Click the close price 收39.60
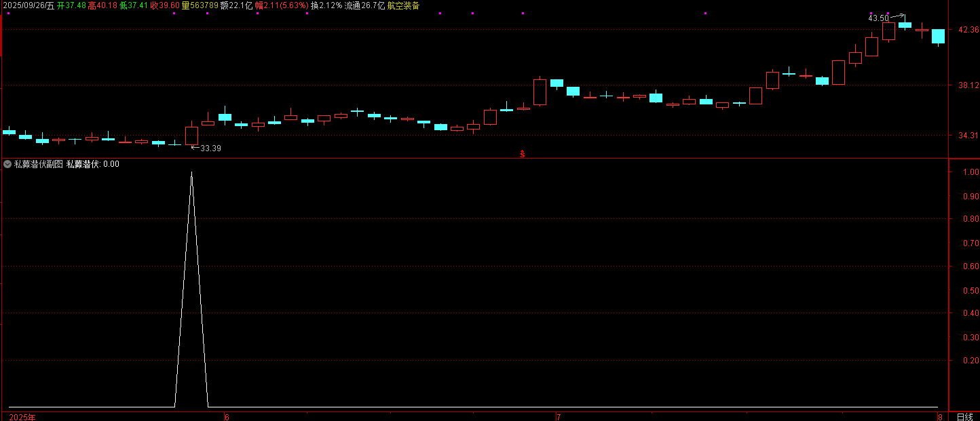 coord(165,5)
